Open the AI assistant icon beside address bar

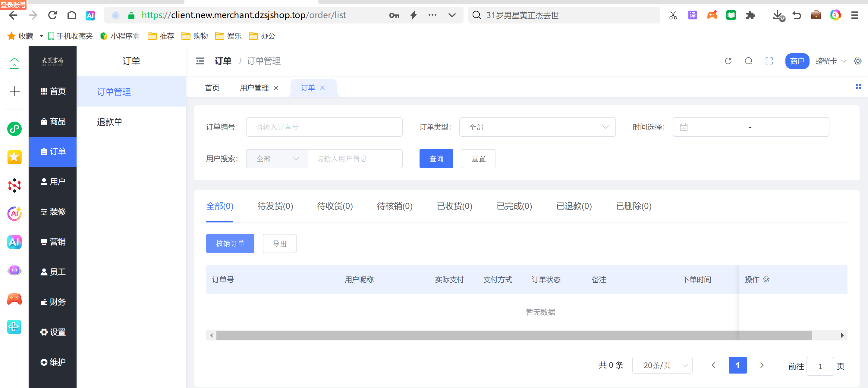point(90,15)
